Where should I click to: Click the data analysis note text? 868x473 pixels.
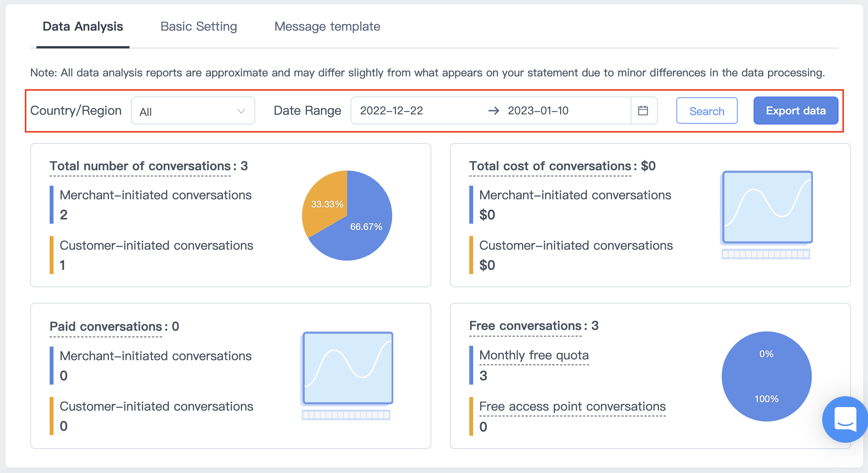coord(427,73)
